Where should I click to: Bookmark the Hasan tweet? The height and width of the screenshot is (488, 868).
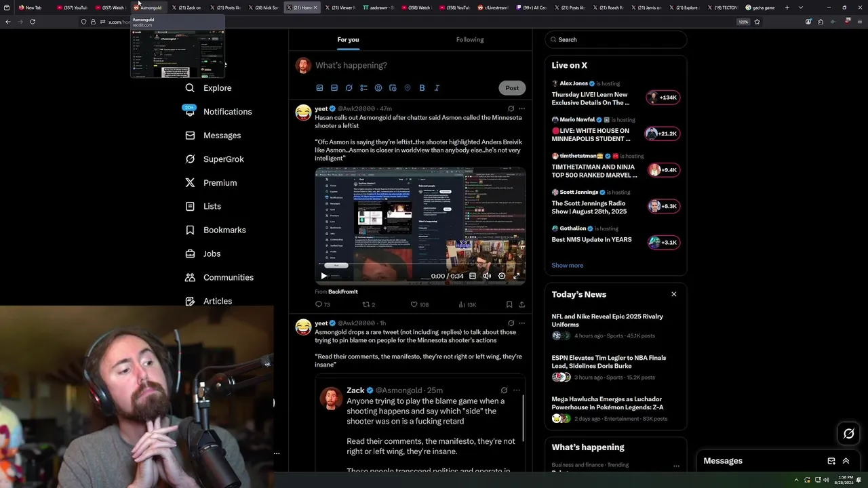[509, 305]
